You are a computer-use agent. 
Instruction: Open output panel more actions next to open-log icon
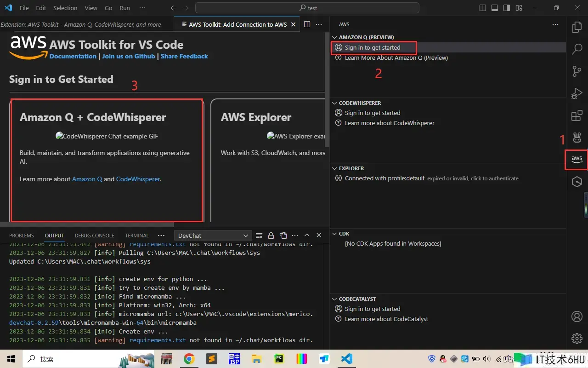tap(295, 236)
